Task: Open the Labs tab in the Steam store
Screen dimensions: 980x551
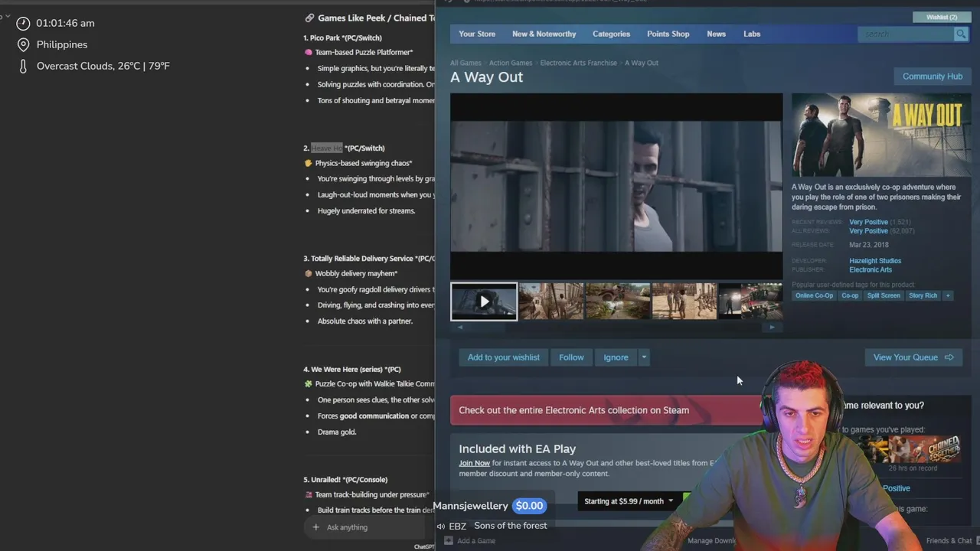Action: [x=752, y=34]
